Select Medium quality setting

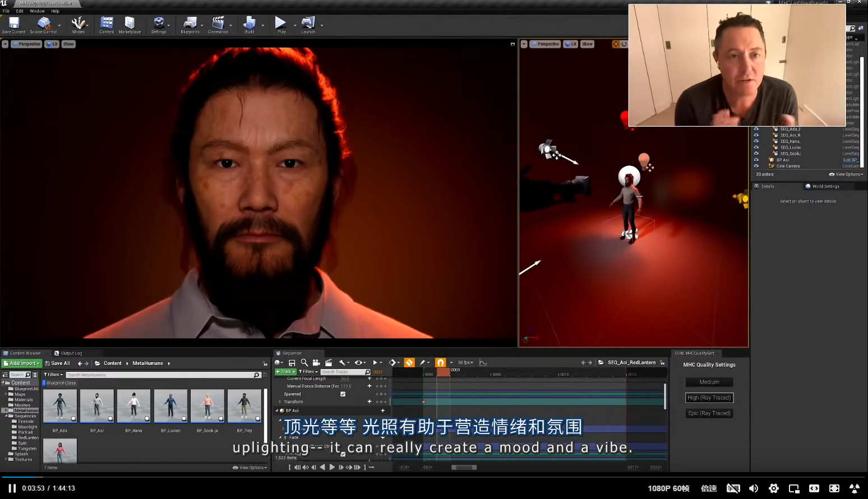click(709, 382)
